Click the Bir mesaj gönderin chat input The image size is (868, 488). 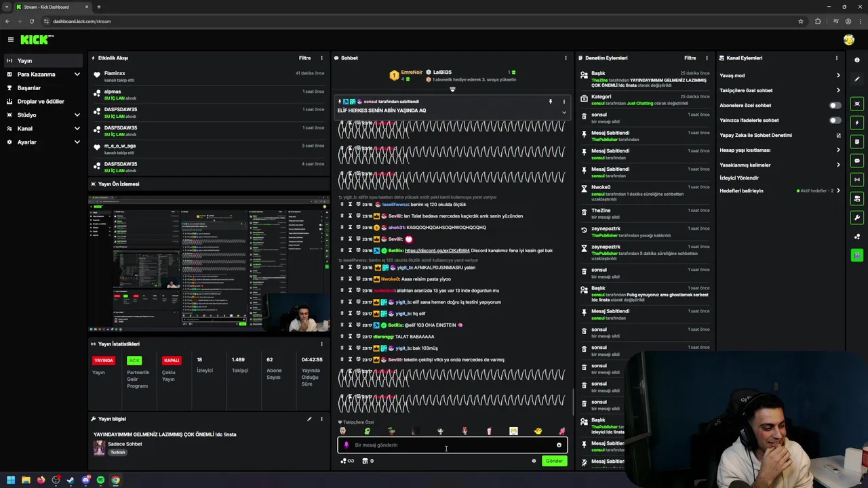click(452, 445)
